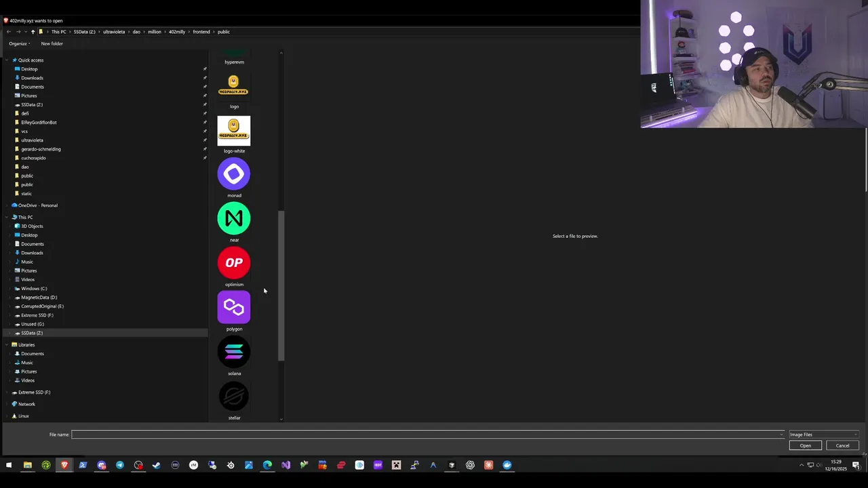Click the file list vertical scrollbar thumb
Screen dimensions: 868x488
click(281, 285)
